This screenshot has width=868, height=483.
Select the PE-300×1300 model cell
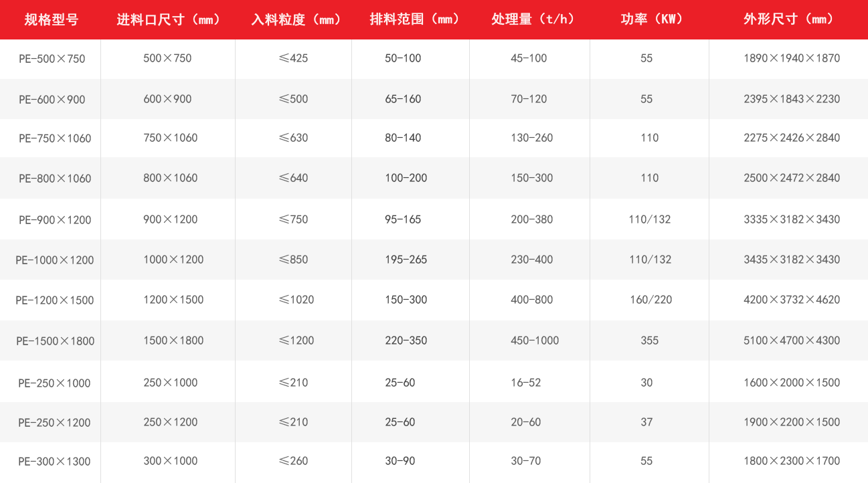pyautogui.click(x=54, y=462)
